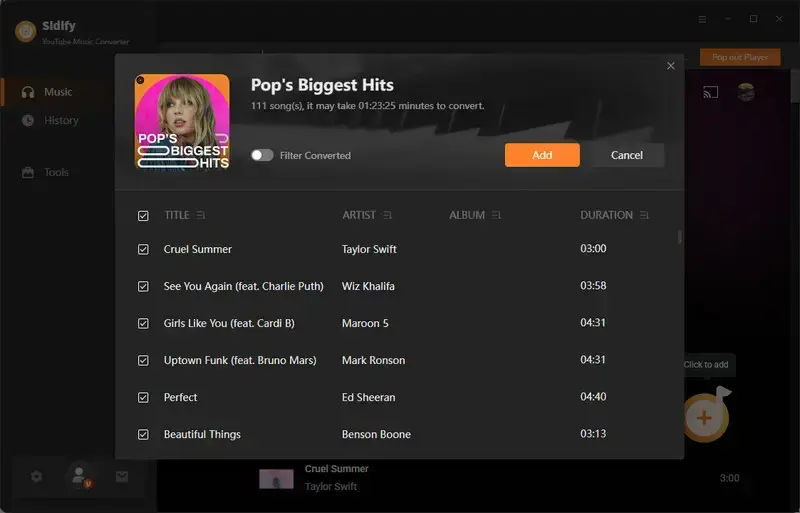Sort list by artist icon
The image size is (800, 513).
[x=387, y=215]
